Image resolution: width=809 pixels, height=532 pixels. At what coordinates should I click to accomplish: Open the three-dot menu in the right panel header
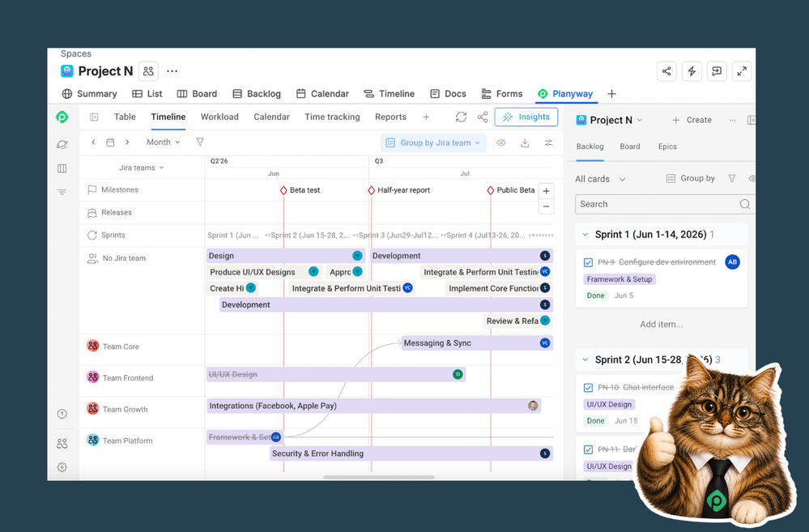pos(732,120)
